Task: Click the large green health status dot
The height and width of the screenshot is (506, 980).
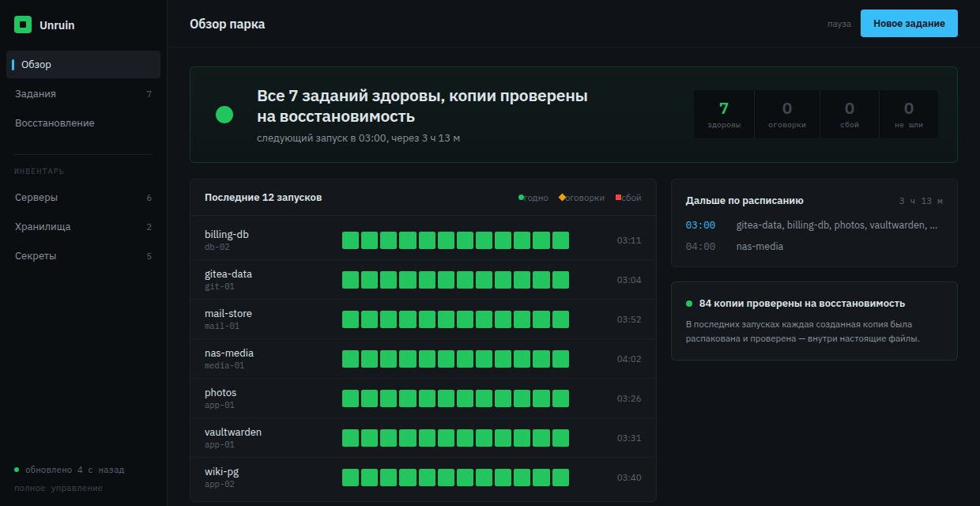Action: click(224, 115)
